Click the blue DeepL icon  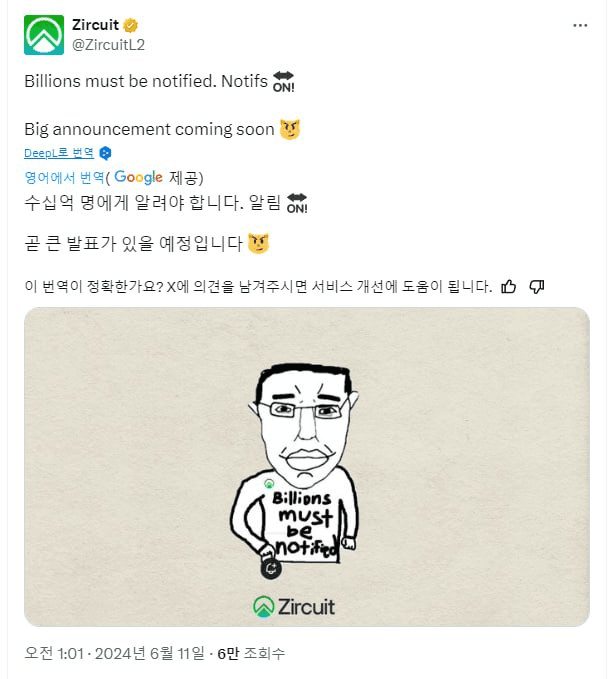(x=105, y=153)
